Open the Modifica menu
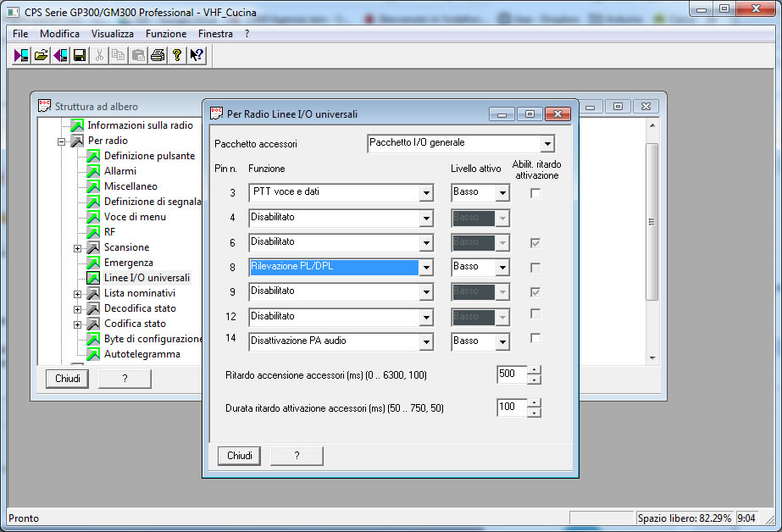 coord(60,33)
